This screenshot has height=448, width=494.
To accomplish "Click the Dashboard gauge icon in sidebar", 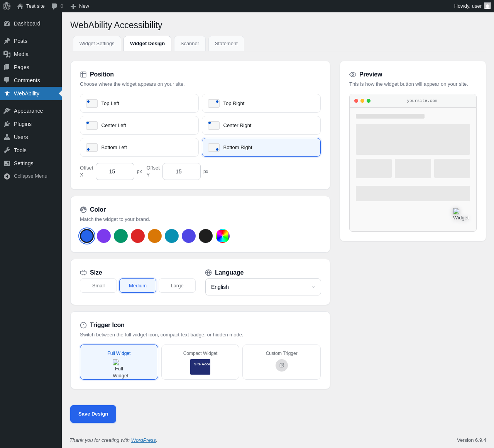I will [x=7, y=24].
